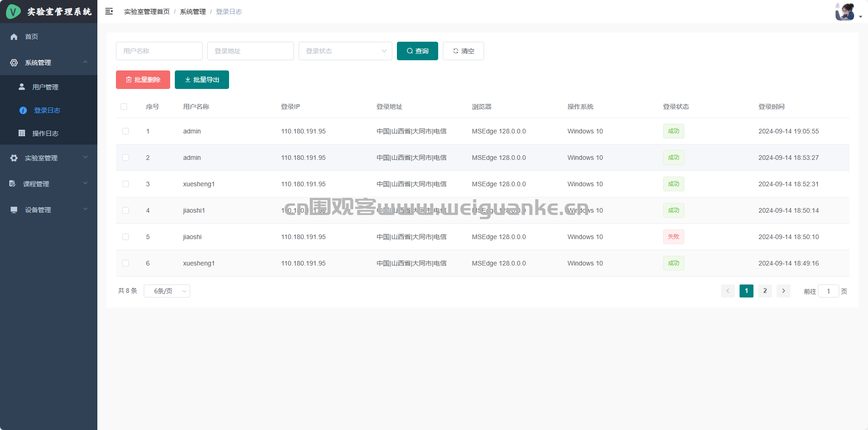The width and height of the screenshot is (868, 430).
Task: Click the red 批量删除 button
Action: click(143, 80)
